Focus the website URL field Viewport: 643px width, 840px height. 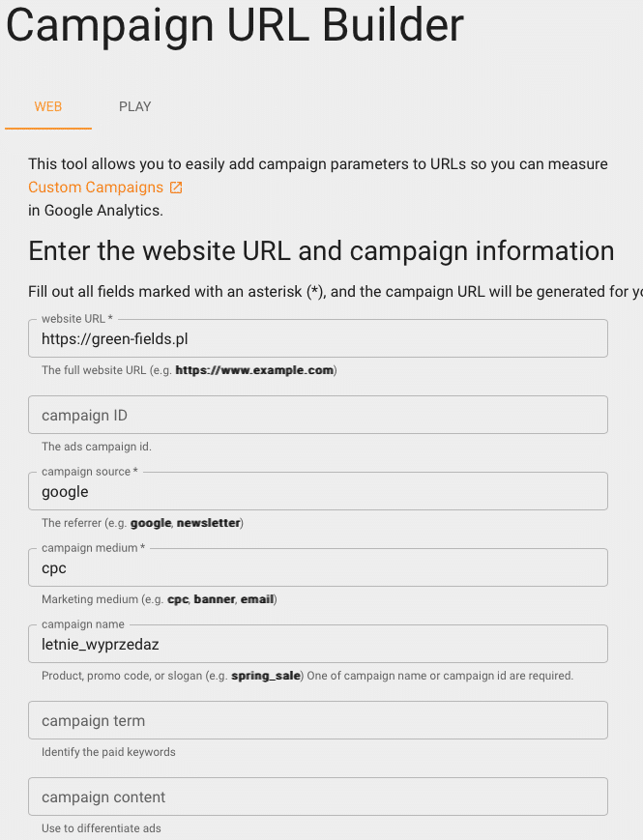pyautogui.click(x=317, y=339)
